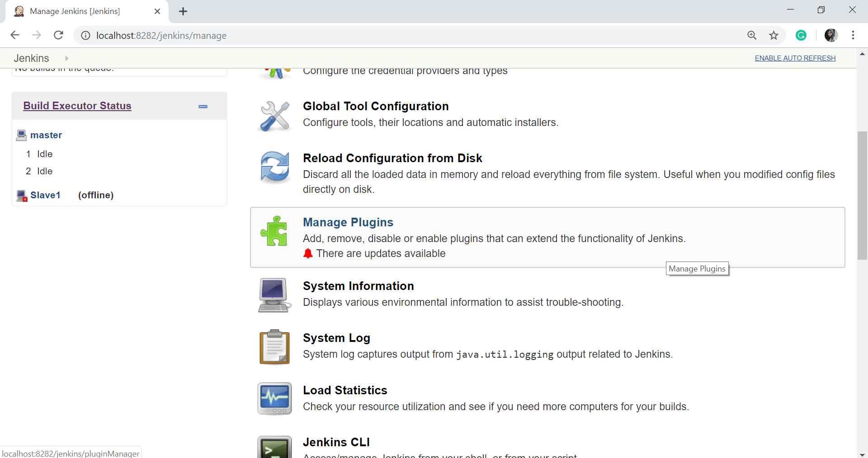The width and height of the screenshot is (868, 458).
Task: Click ENABLE AUTO REFRESH link
Action: tap(795, 58)
